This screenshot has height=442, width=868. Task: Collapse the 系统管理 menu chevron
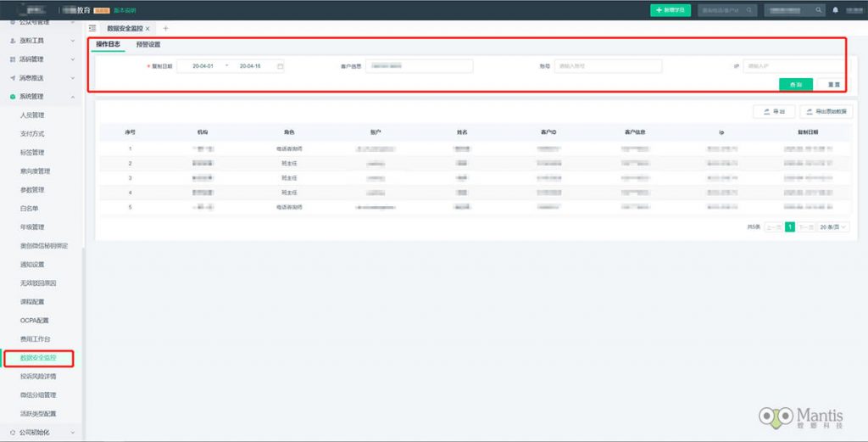pos(73,97)
